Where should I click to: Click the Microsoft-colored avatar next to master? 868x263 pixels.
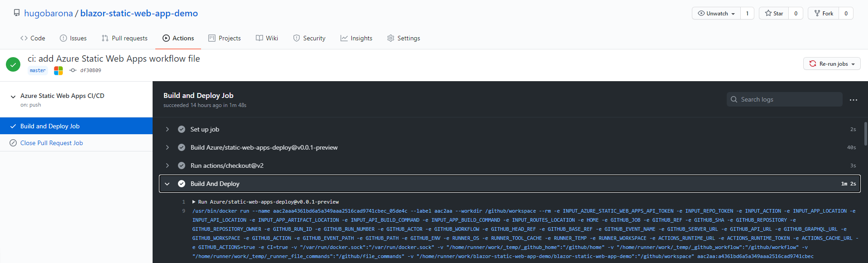[x=58, y=70]
